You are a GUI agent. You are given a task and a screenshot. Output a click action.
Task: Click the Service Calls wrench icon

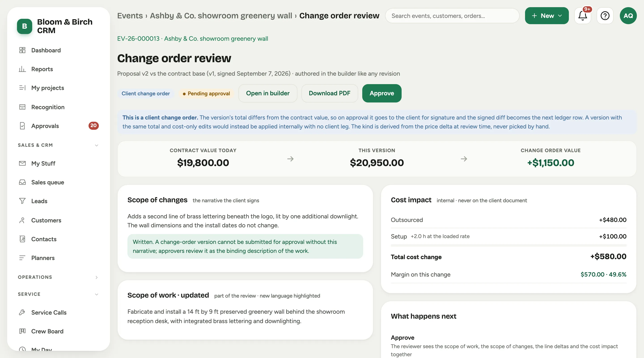22,312
